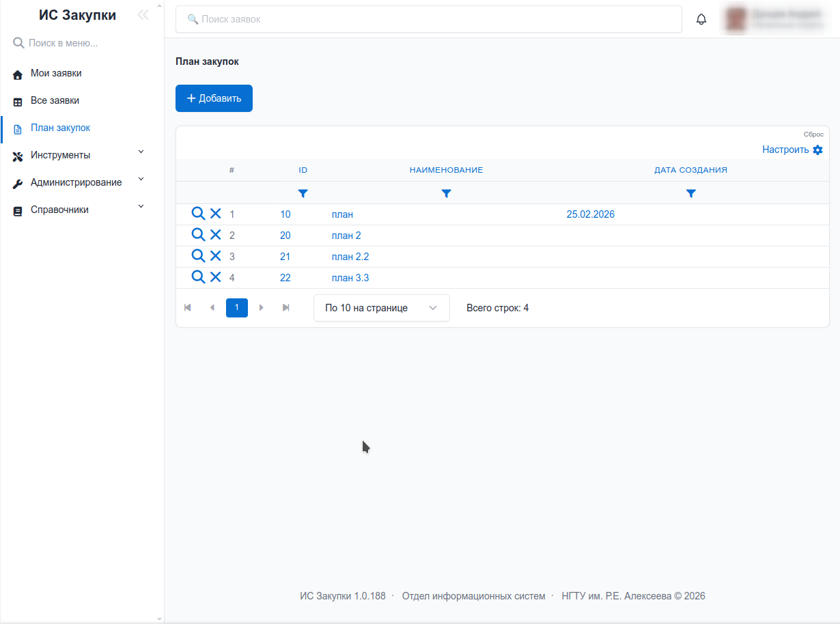Sort by ID column header

pyautogui.click(x=303, y=170)
